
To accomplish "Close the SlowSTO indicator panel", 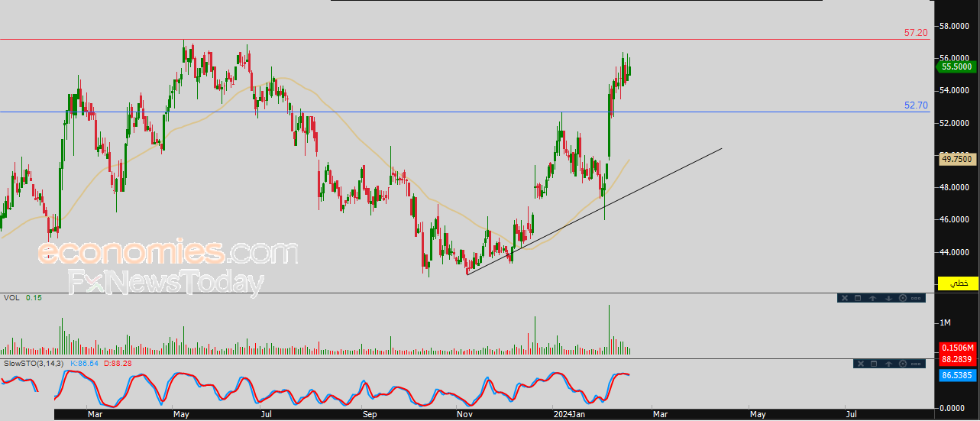I will click(x=859, y=364).
